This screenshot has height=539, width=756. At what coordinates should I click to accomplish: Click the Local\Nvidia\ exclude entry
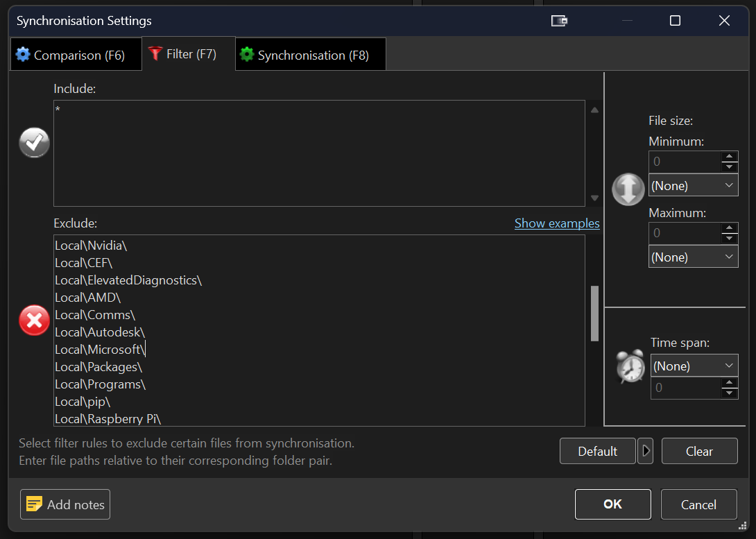[x=91, y=246]
